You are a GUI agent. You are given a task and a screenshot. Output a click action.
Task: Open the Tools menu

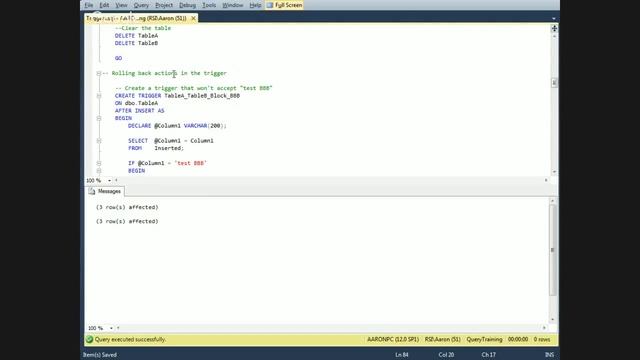(x=209, y=5)
